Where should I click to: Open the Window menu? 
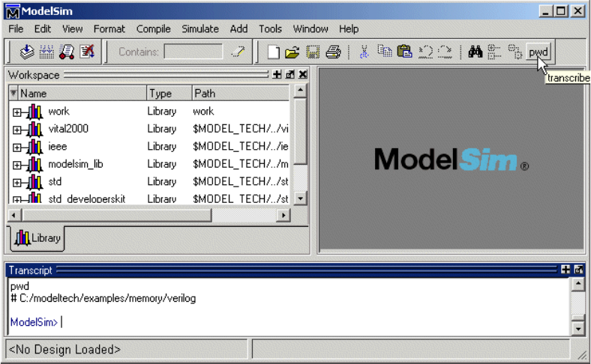tap(310, 29)
